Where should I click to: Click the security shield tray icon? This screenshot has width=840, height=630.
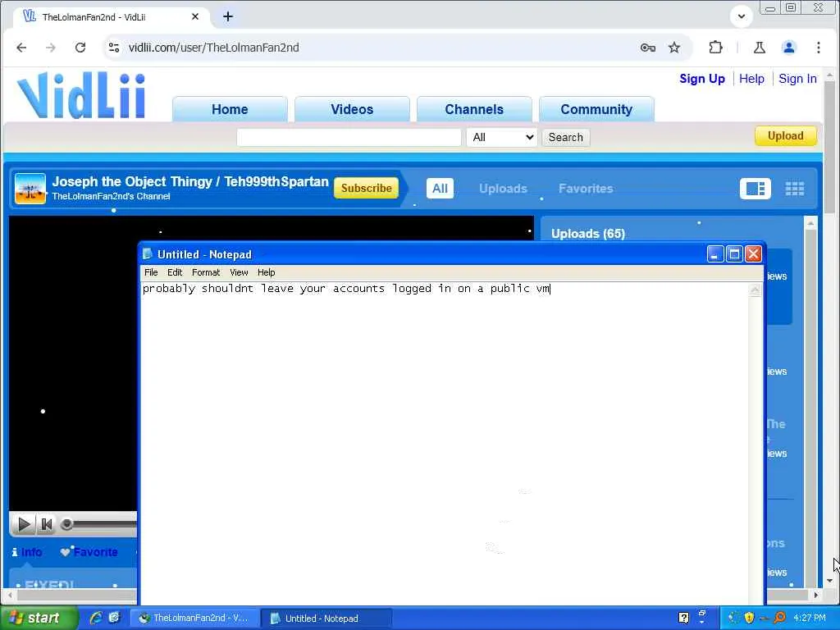point(749,618)
